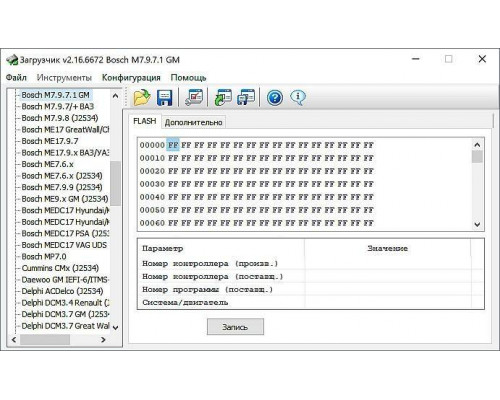
Task: Click the read-from-controller toolbar icon with the green arrow
Action: pyautogui.click(x=223, y=98)
